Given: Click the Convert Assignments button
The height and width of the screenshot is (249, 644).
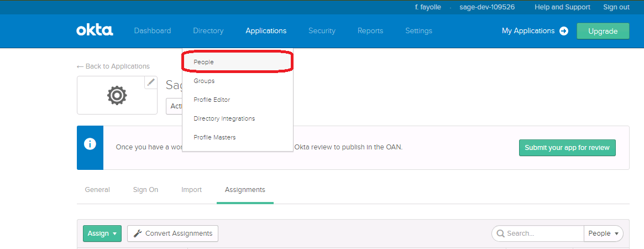Looking at the screenshot, I should point(172,234).
